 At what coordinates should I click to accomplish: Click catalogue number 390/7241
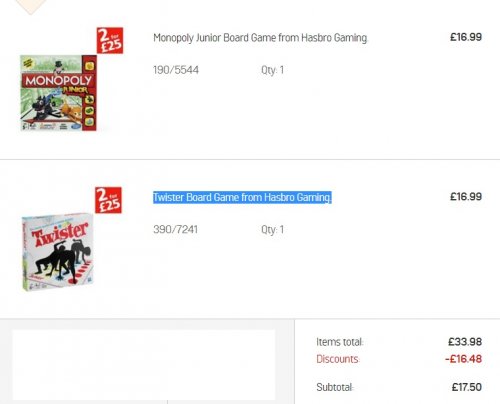(175, 229)
